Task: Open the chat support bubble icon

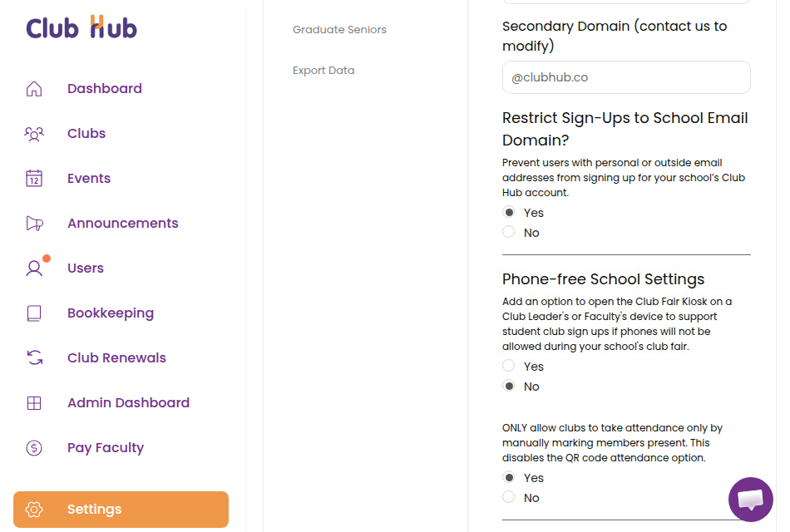Action: pos(750,499)
